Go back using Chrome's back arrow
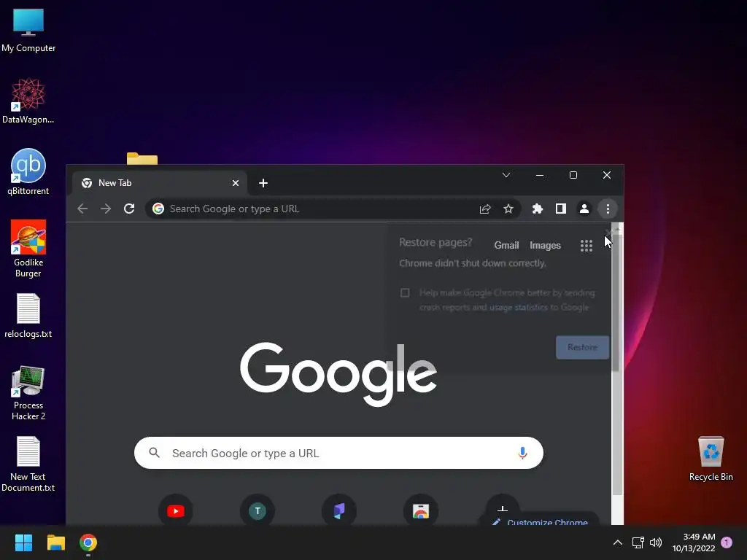 click(82, 209)
